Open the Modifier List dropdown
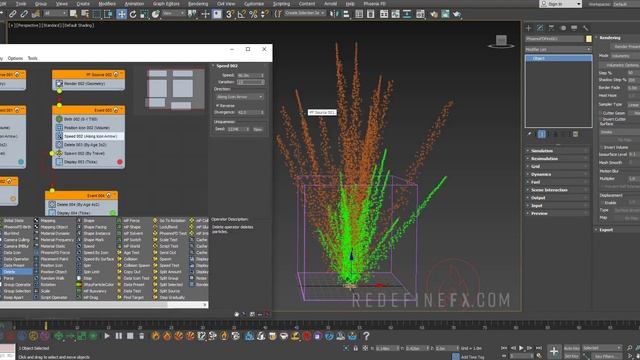Viewport: 640px width, 360px height. coord(558,49)
